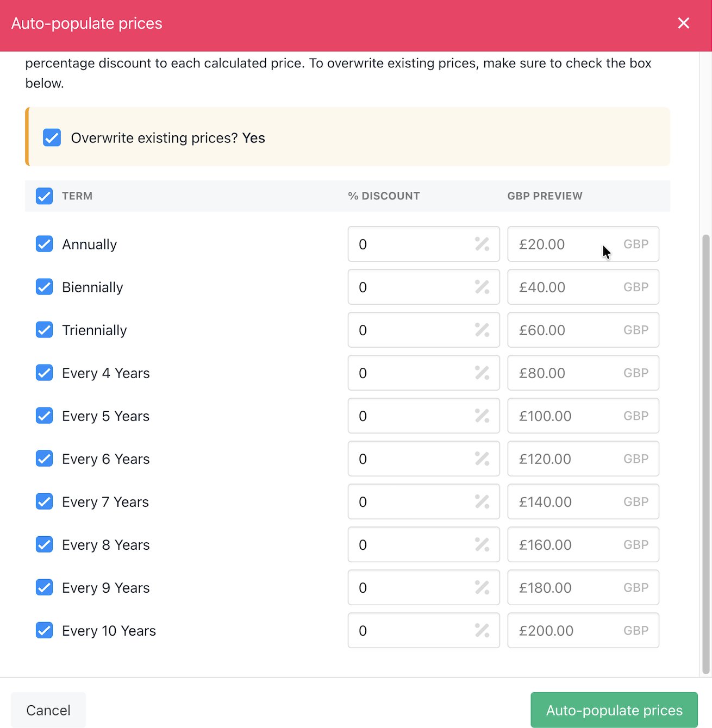
Task: Click the % DISCOUNT column header
Action: tap(384, 196)
